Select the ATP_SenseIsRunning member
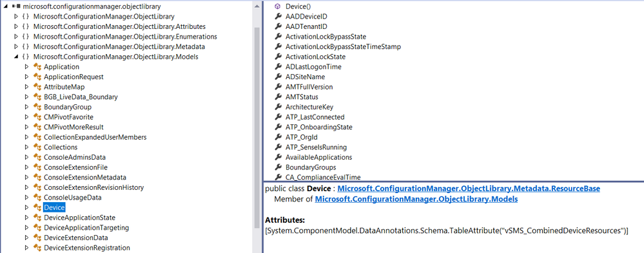This screenshot has width=644, height=253. (316, 147)
